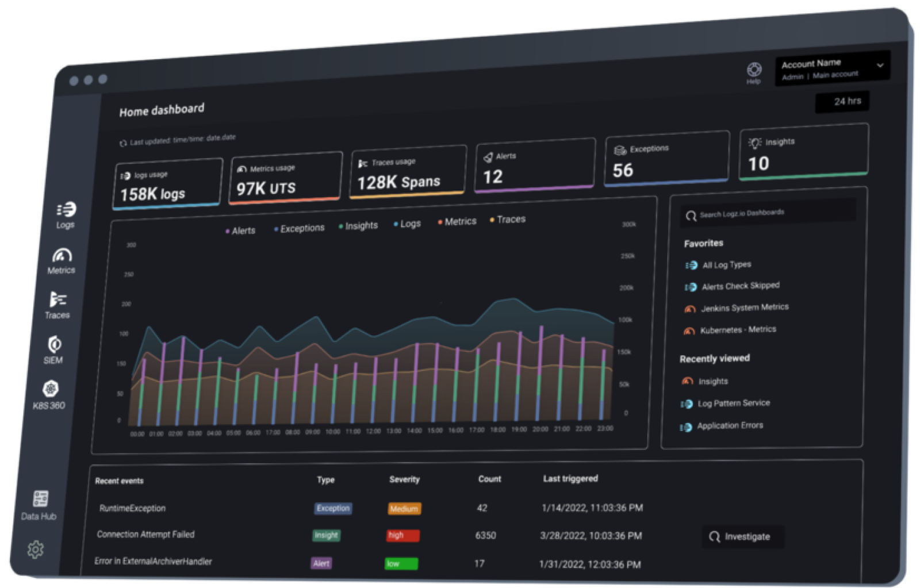The image size is (920, 588).
Task: Click the Jenkins System Metrics gauge icon
Action: pos(690,309)
